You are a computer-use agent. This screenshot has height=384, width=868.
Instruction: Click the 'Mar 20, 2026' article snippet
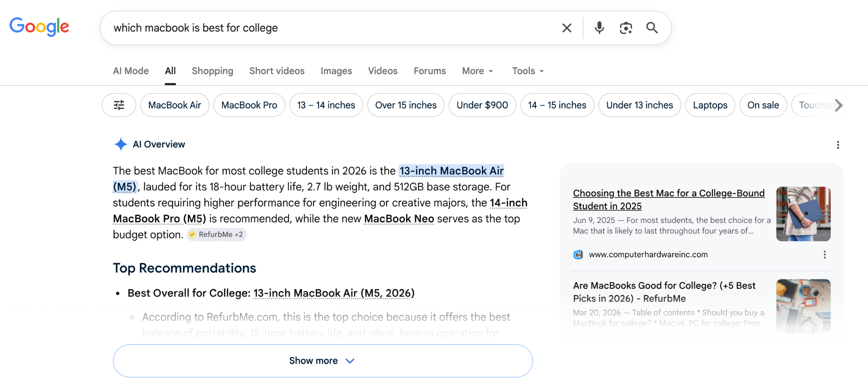pyautogui.click(x=669, y=318)
